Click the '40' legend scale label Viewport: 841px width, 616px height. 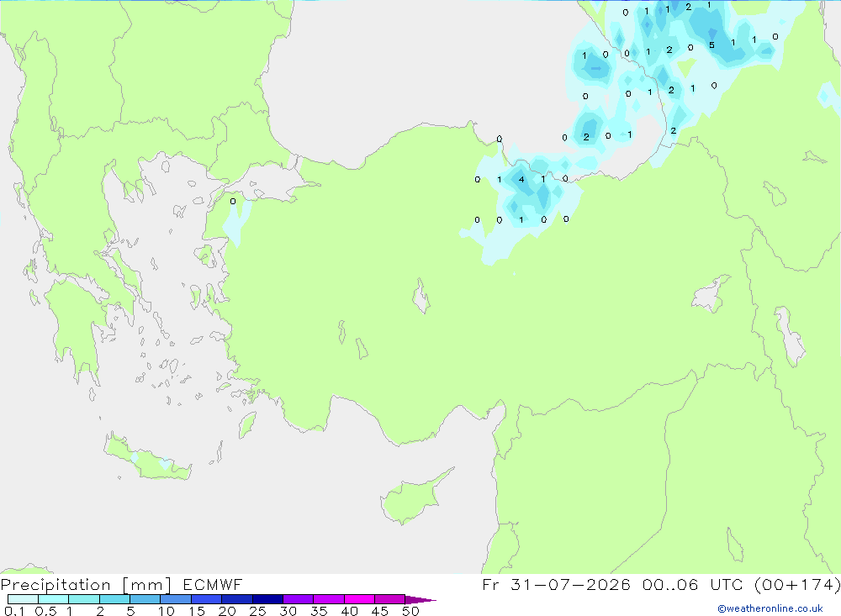[350, 611]
